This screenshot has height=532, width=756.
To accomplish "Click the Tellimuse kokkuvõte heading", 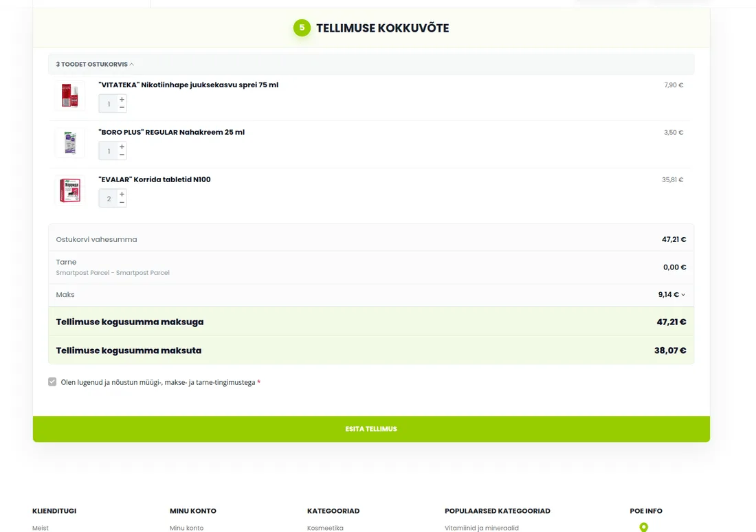I will tap(382, 28).
